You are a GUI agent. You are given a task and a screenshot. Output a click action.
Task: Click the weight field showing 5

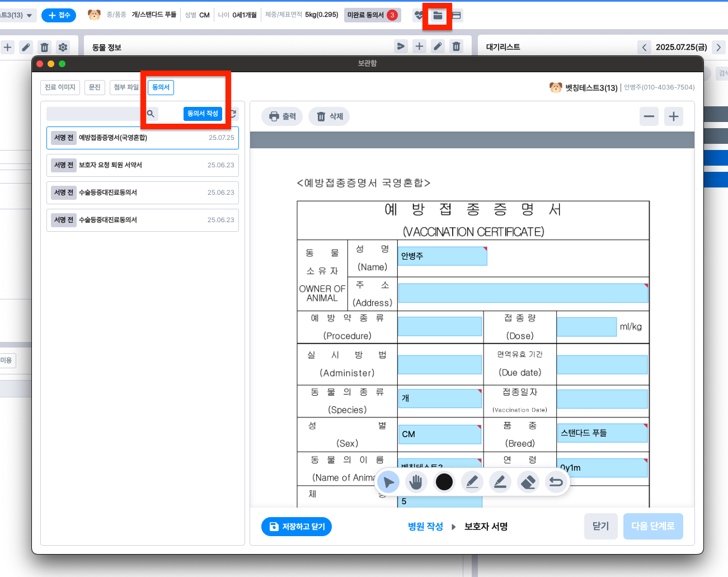[x=440, y=501]
